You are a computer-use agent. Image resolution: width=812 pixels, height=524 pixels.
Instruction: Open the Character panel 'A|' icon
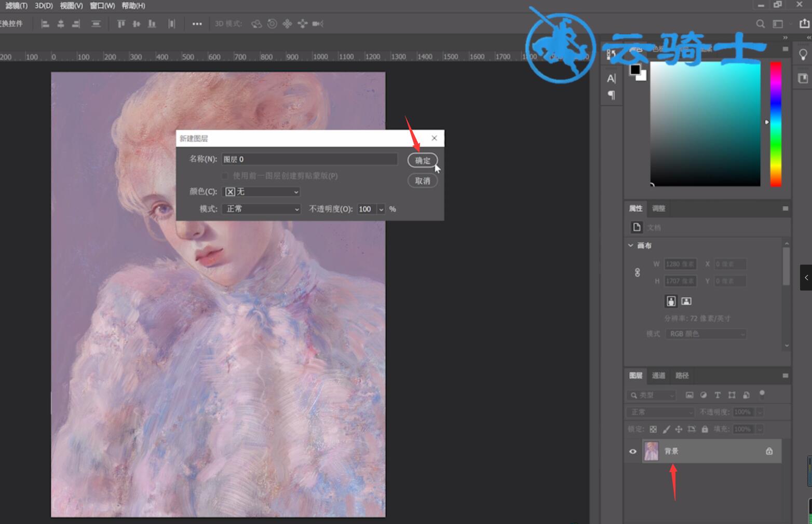[x=612, y=78]
